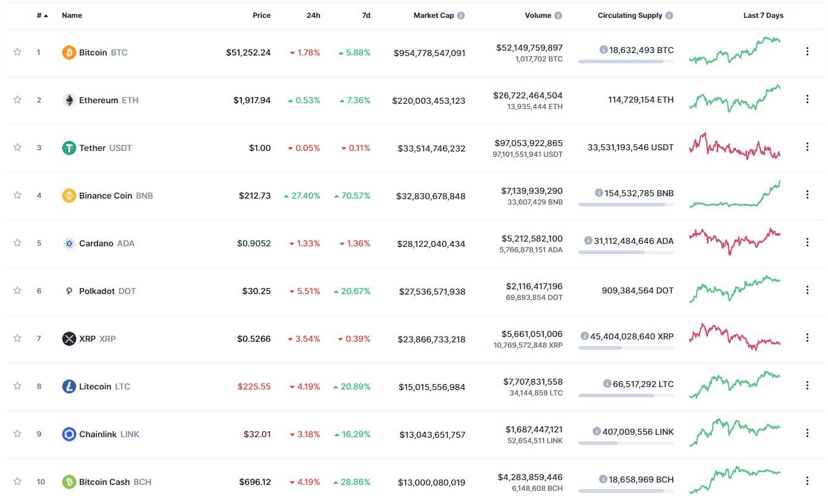Sort by 7d change column header
The height and width of the screenshot is (504, 828).
tap(366, 16)
